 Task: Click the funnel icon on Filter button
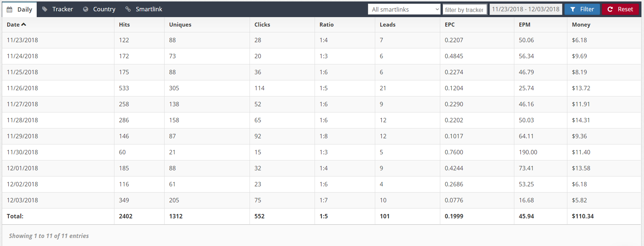pos(573,9)
